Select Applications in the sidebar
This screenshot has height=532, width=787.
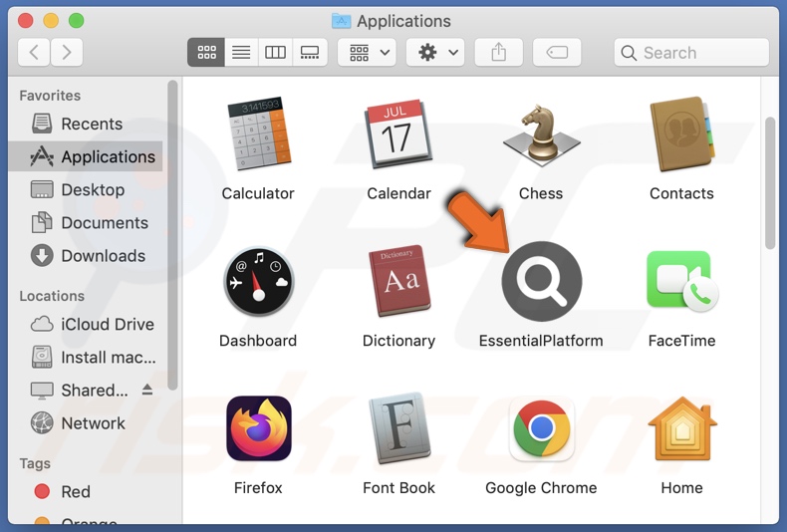(x=86, y=156)
